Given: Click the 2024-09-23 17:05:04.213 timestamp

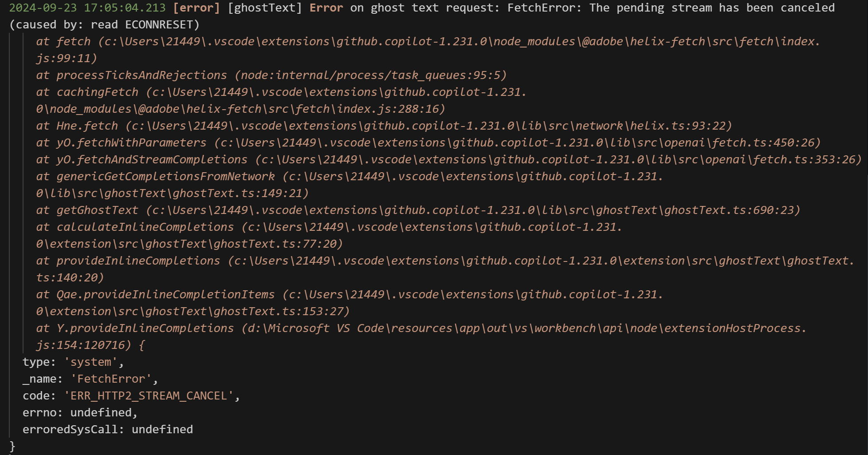Looking at the screenshot, I should pyautogui.click(x=87, y=8).
